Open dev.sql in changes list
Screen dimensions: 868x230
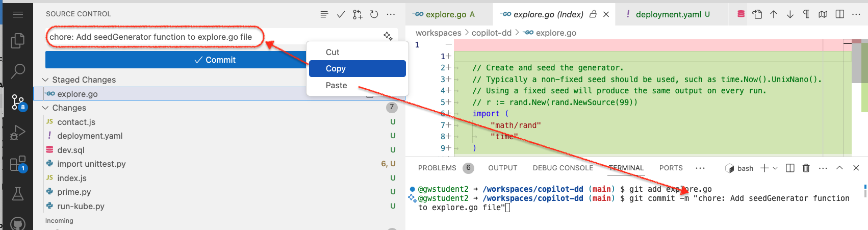(x=220, y=150)
